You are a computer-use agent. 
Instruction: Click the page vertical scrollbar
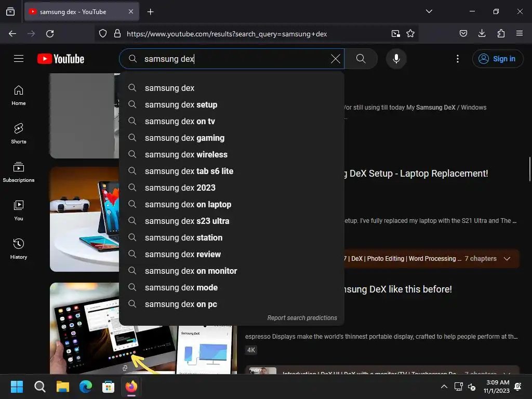click(x=529, y=169)
